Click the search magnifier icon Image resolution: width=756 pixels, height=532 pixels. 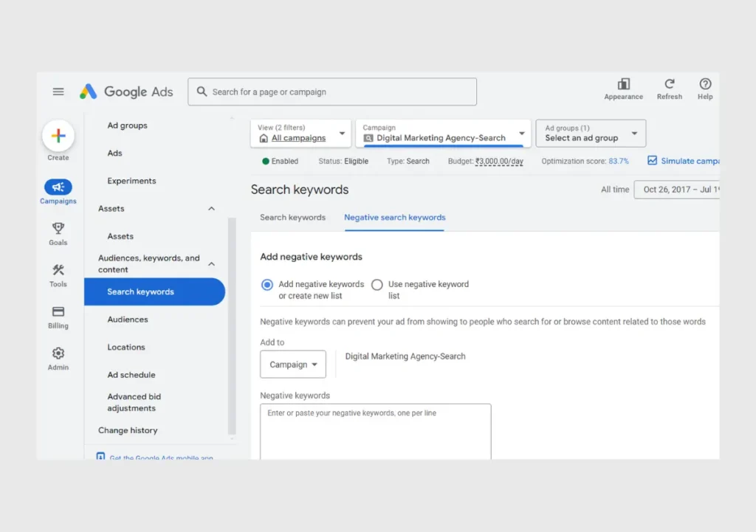click(202, 91)
